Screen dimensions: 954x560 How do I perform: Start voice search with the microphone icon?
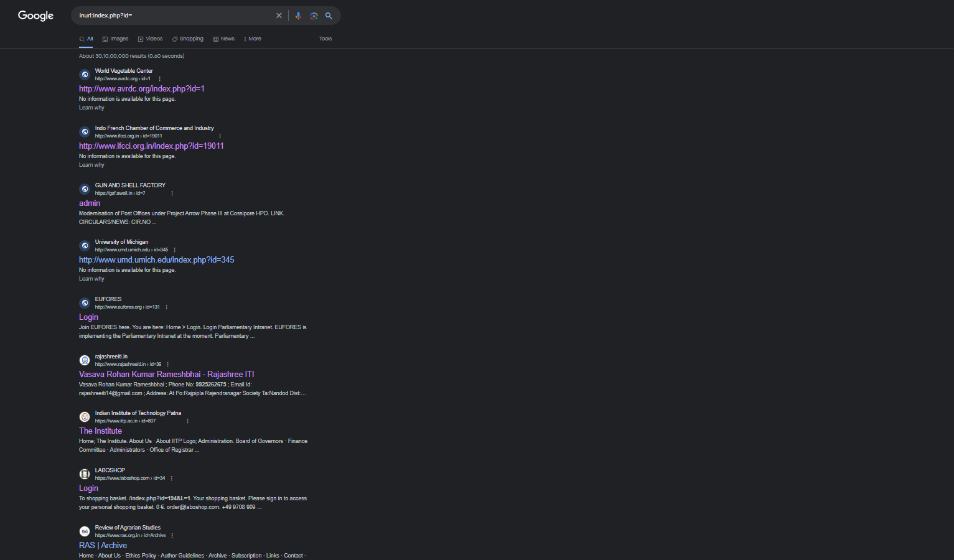pyautogui.click(x=298, y=16)
